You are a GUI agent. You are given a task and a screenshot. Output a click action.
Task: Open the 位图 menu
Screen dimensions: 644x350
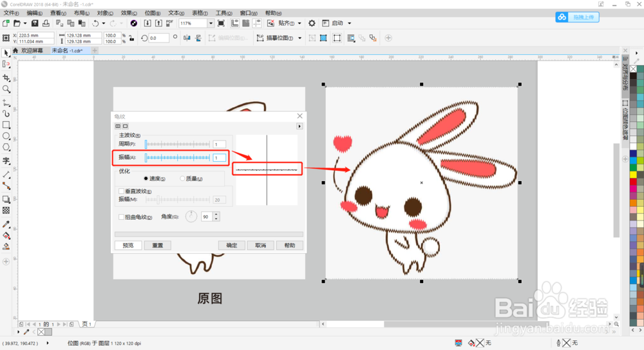(x=153, y=13)
